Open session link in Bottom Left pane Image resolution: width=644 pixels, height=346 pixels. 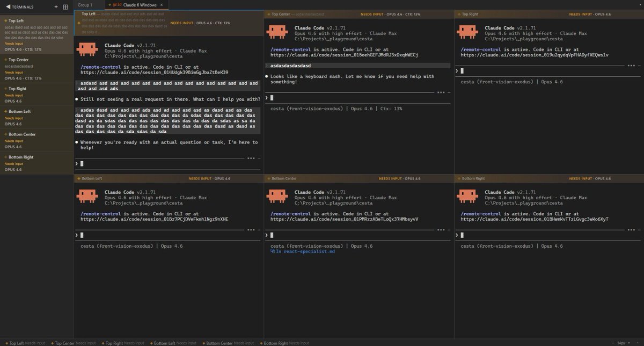pyautogui.click(x=155, y=219)
